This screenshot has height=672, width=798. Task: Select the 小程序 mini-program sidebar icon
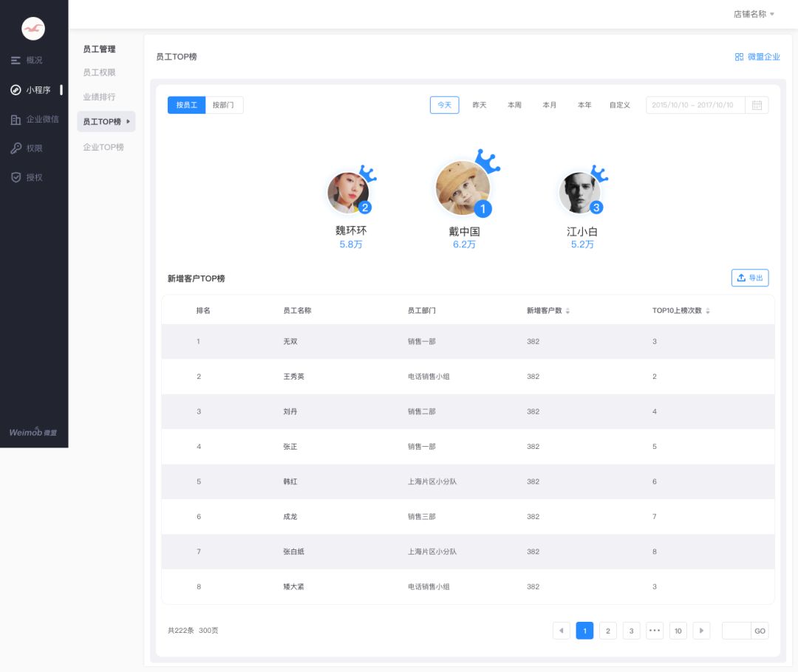(x=16, y=90)
